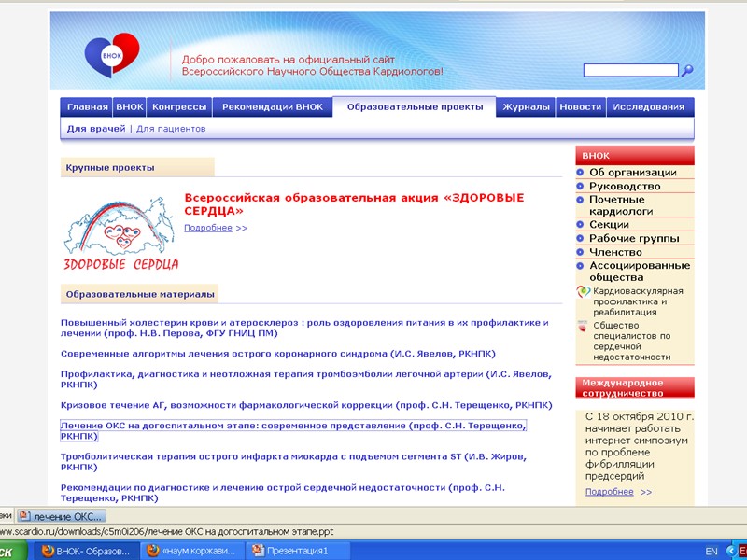Image resolution: width=747 pixels, height=560 pixels.
Task: Open Кардиоваскулярная профилактика и реабилитация link
Action: pos(638,301)
